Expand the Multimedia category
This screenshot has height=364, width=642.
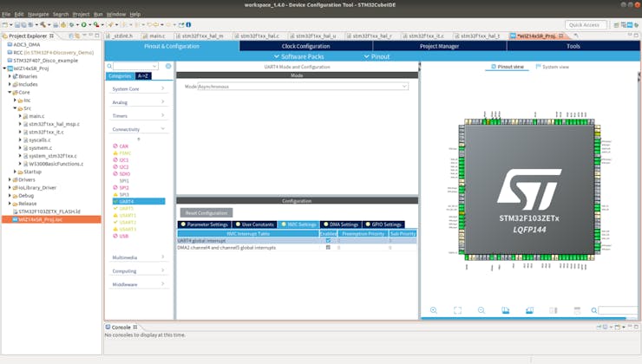[139, 257]
